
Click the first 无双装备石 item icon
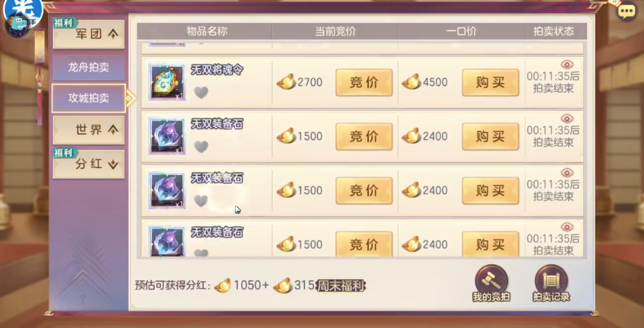coord(167,136)
